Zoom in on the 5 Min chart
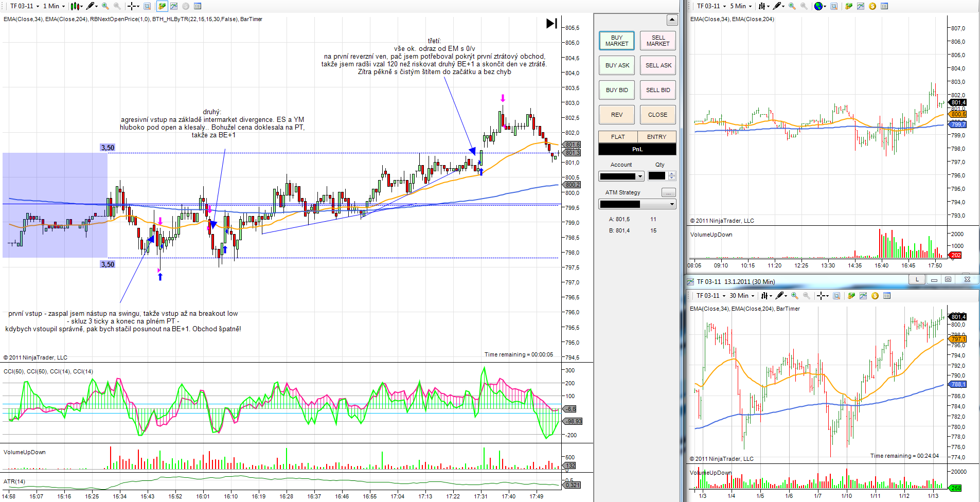This screenshot has height=502, width=980. (x=792, y=6)
